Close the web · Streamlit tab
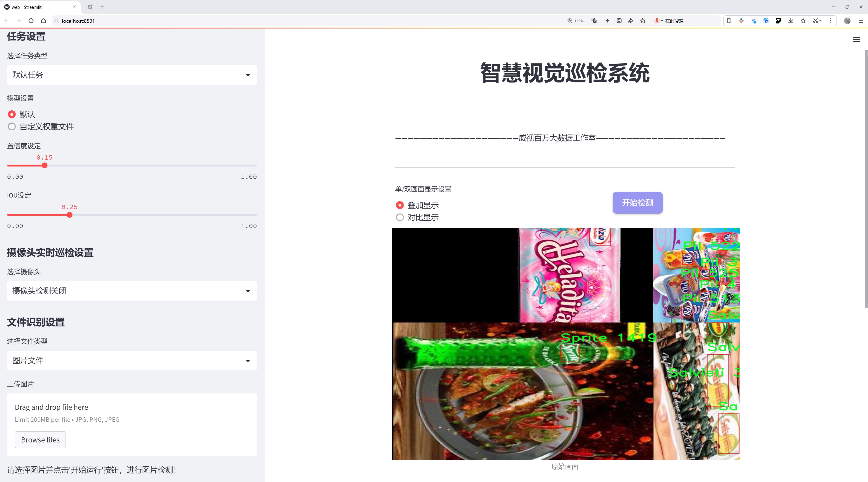This screenshot has height=482, width=868. [x=74, y=7]
